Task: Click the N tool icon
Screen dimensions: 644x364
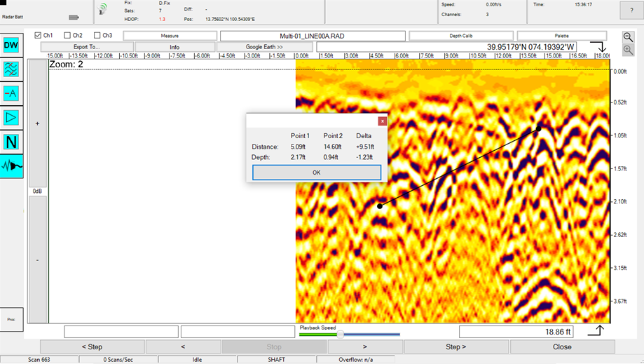Action: (12, 142)
